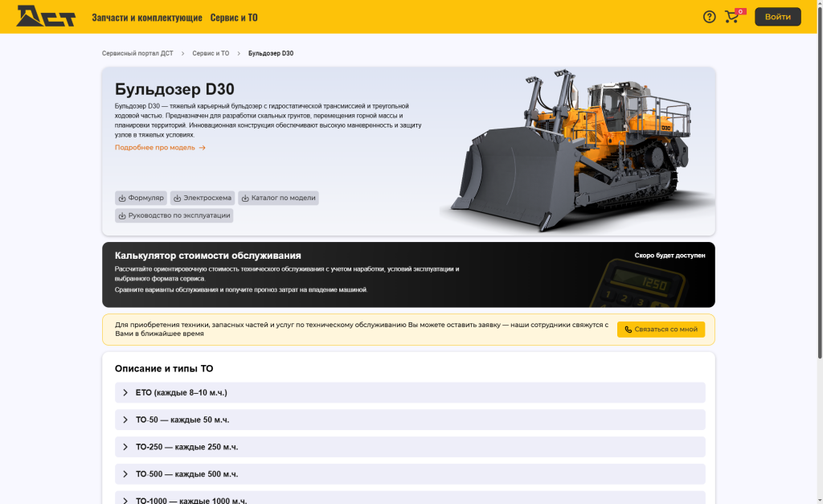Image resolution: width=823 pixels, height=504 pixels.
Task: Click the download icon on Каталог по модели
Action: coord(245,199)
